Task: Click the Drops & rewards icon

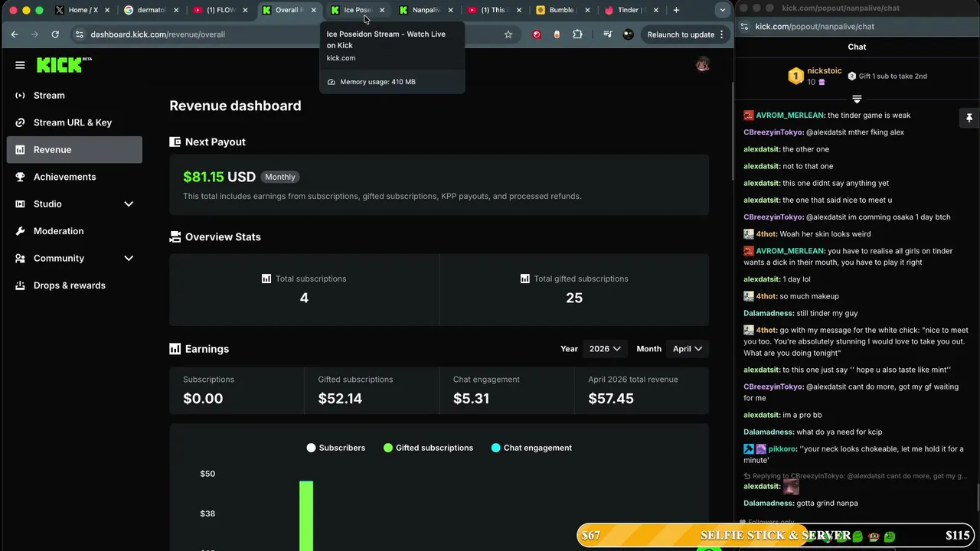Action: pos(20,285)
